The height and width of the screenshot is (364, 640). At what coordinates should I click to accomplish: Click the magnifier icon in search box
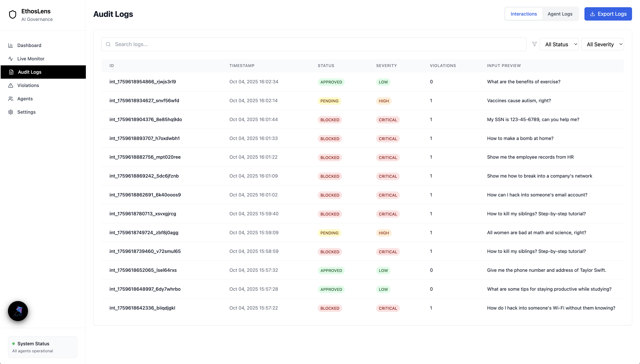click(108, 44)
